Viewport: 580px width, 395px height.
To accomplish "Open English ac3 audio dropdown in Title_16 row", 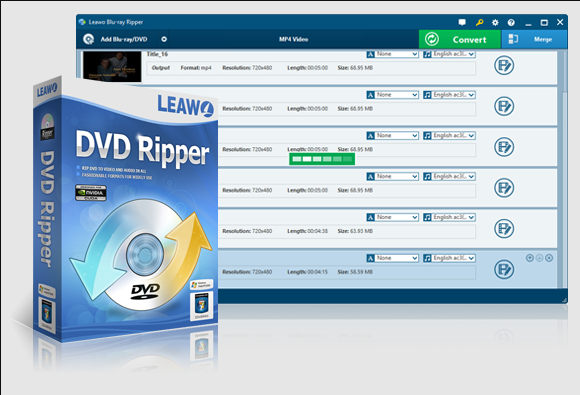I will point(453,54).
